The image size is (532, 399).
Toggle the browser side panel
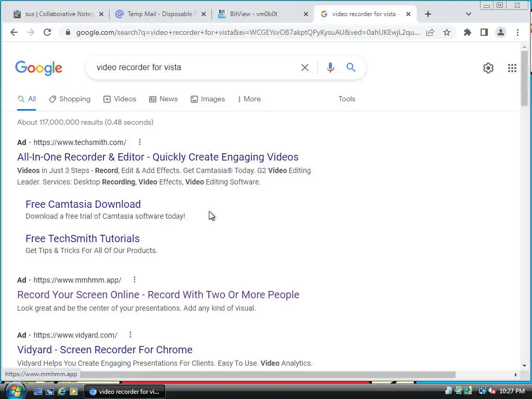[x=484, y=32]
